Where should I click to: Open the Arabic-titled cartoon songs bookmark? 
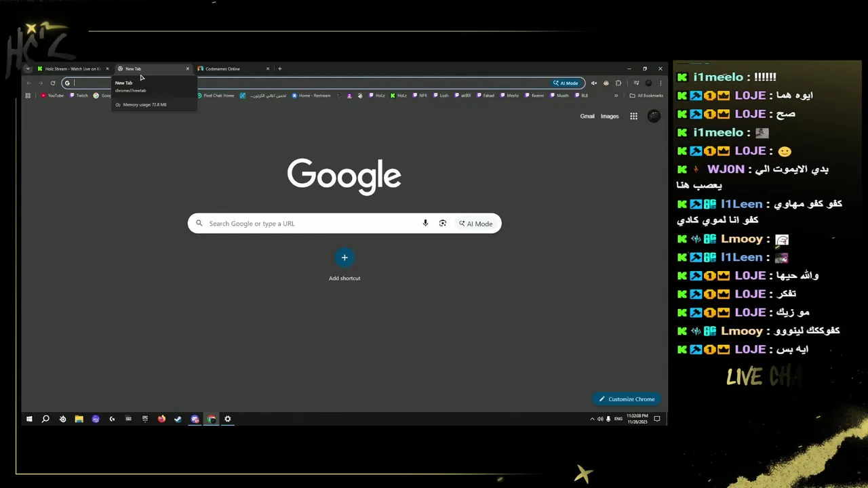coord(263,96)
